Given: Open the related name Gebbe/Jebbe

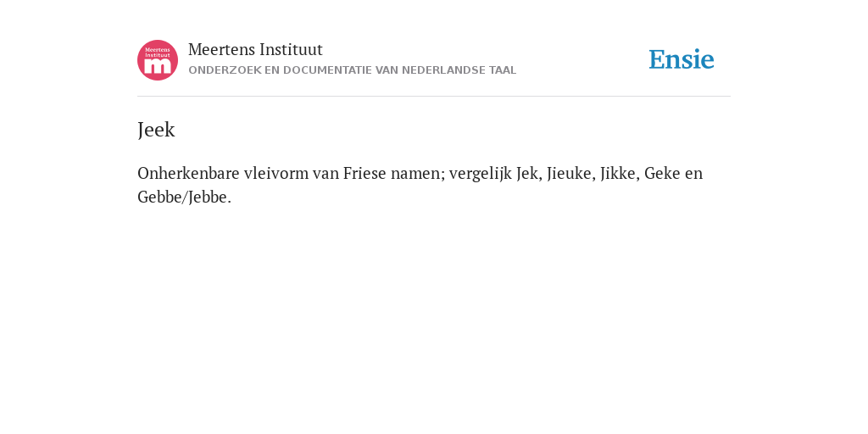Looking at the screenshot, I should point(182,197).
